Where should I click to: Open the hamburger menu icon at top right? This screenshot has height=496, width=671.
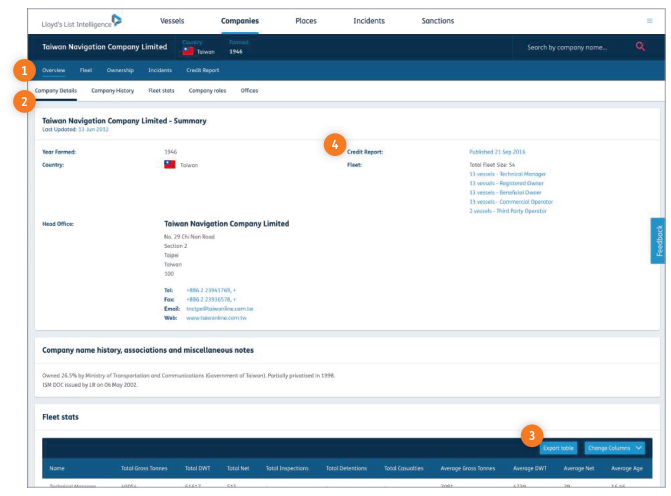(x=649, y=21)
